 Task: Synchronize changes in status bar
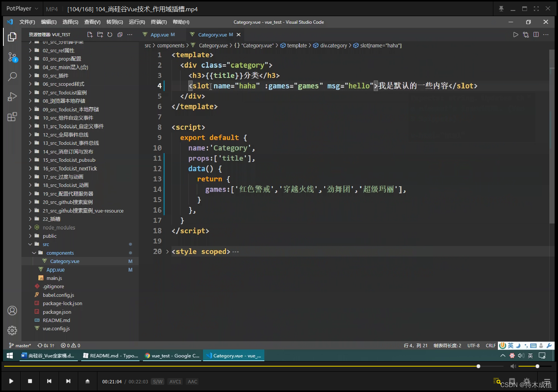46,345
